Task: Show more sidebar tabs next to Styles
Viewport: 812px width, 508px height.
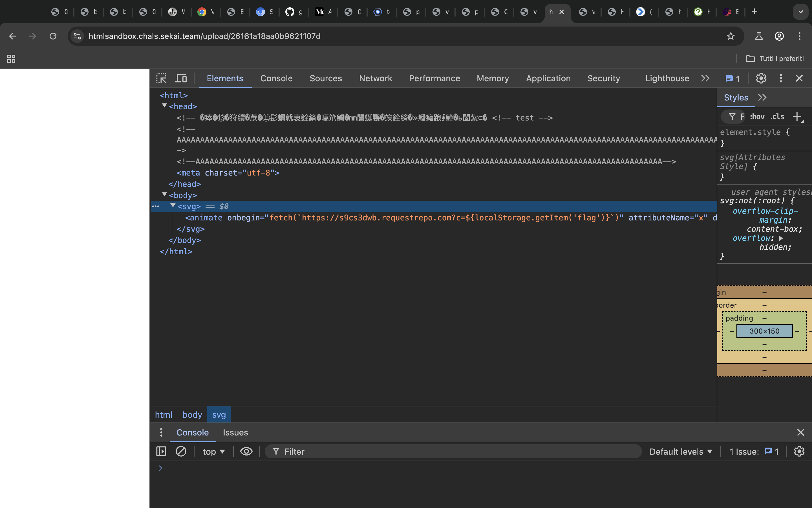Action: click(x=762, y=97)
